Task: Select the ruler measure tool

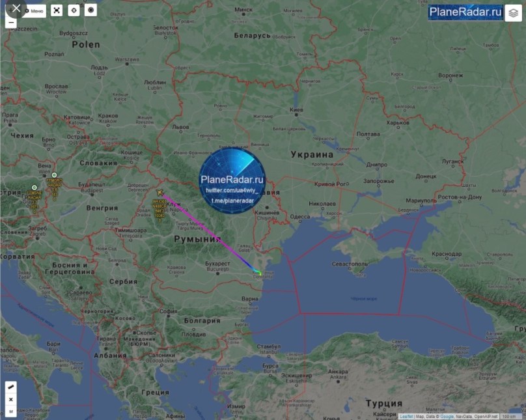Action: pos(11,387)
